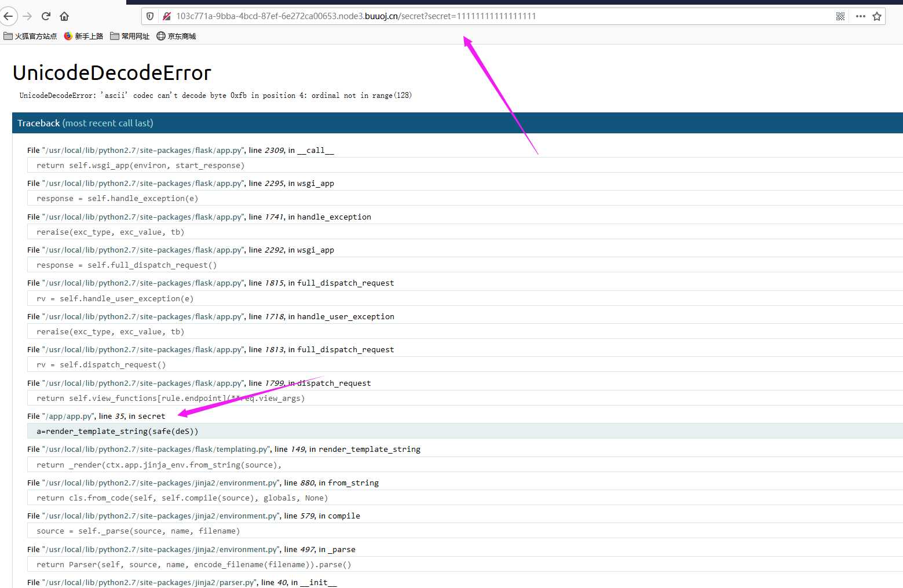This screenshot has width=903, height=588.
Task: Click the 'ascii' codec can't decode error message
Action: 215,96
